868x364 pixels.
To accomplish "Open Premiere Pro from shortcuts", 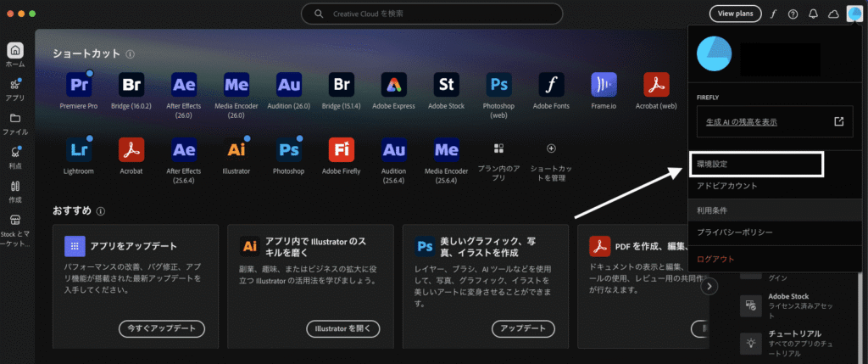I will pyautogui.click(x=79, y=85).
